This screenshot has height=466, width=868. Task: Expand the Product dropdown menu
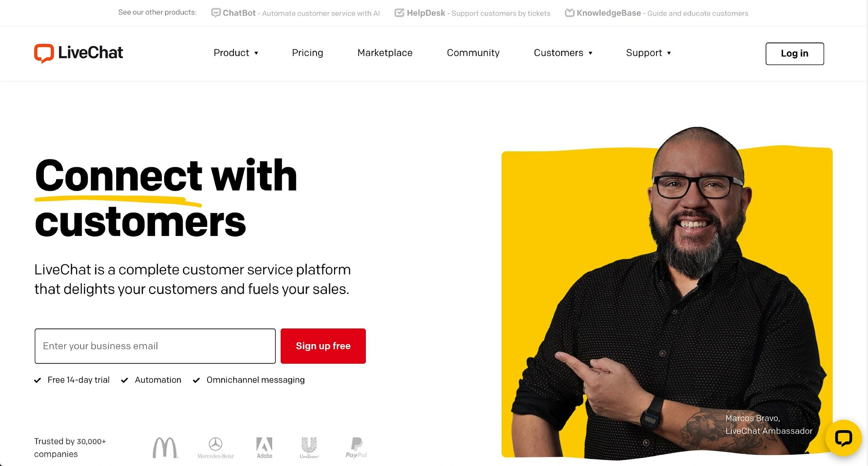(x=236, y=53)
